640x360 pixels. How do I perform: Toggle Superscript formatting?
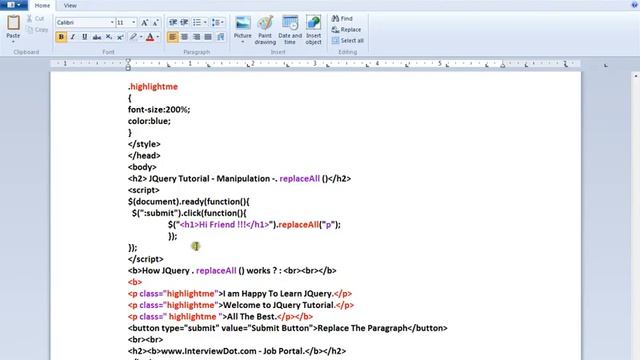point(120,37)
